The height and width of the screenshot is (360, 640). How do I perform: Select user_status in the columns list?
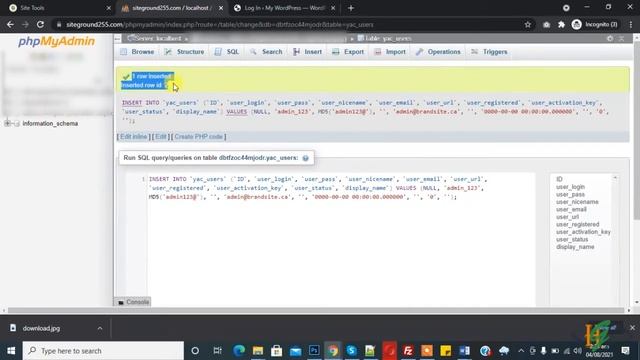pos(572,239)
